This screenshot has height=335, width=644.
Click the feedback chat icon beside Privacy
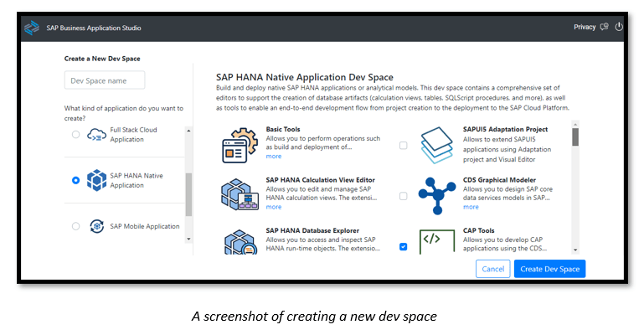tap(604, 27)
